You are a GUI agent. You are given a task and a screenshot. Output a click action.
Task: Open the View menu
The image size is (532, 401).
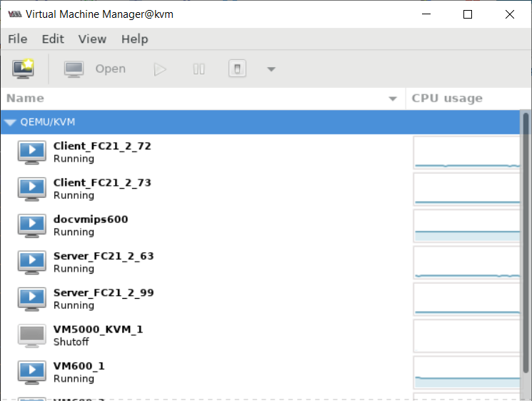(92, 39)
